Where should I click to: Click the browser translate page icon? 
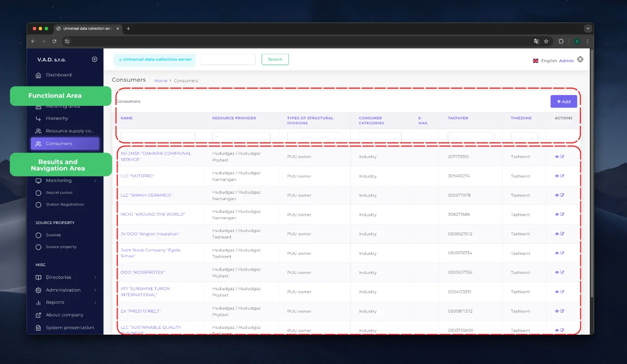click(x=536, y=41)
